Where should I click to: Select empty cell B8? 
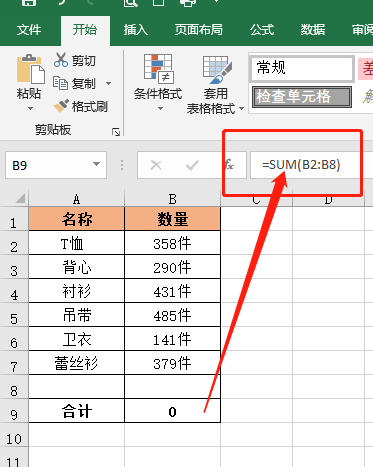pos(172,387)
